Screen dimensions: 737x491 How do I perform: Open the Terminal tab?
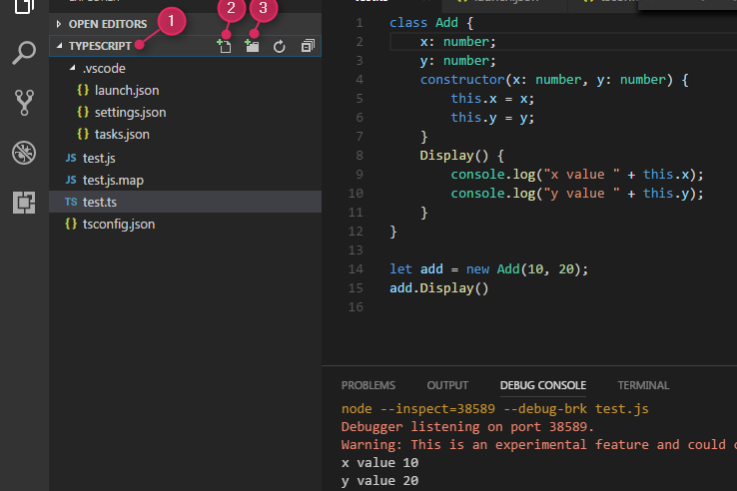tap(643, 385)
